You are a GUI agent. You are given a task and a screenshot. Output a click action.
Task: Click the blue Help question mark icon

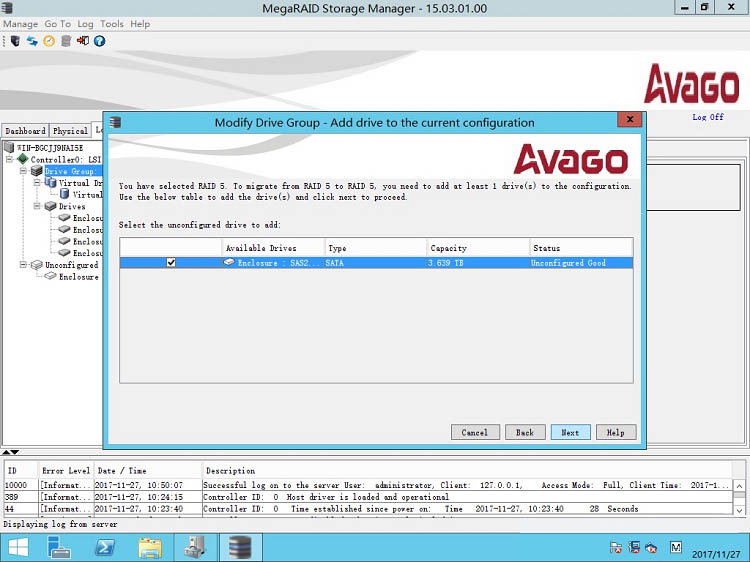(x=99, y=41)
